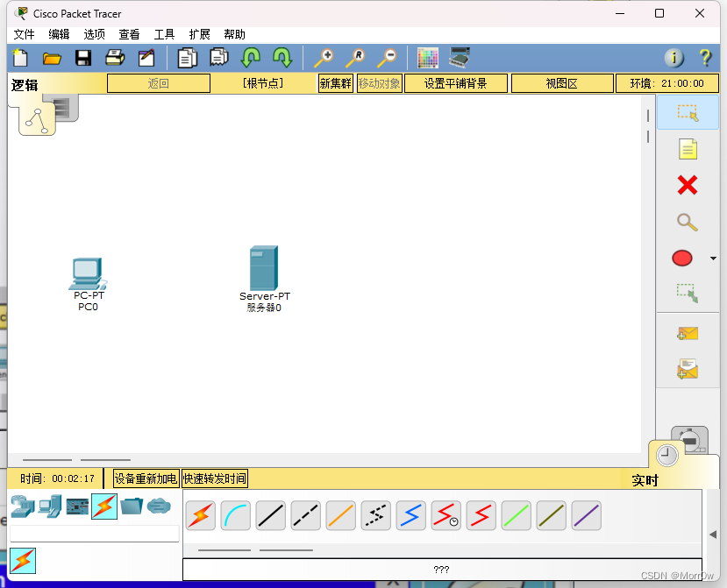Click the Paste toolbar icon
This screenshot has height=588, width=727.
coord(219,58)
